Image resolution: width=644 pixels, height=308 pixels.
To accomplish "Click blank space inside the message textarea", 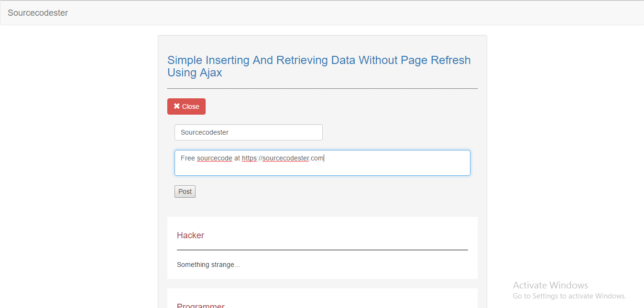I will (x=382, y=167).
